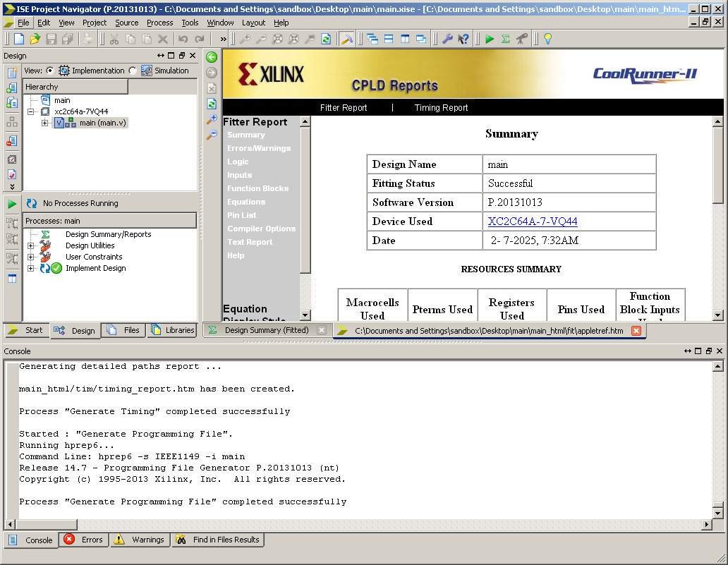Image resolution: width=728 pixels, height=565 pixels.
Task: Select the Simulation view radio button
Action: [x=133, y=71]
